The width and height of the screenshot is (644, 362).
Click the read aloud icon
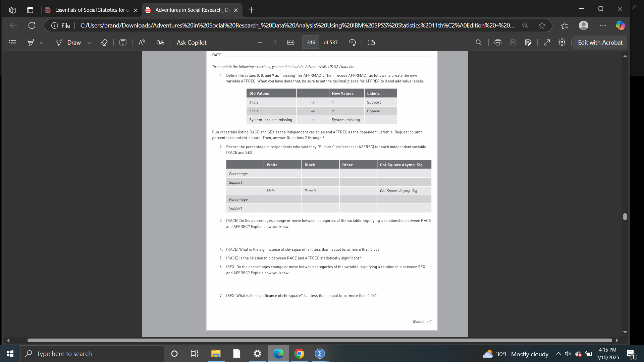(142, 43)
